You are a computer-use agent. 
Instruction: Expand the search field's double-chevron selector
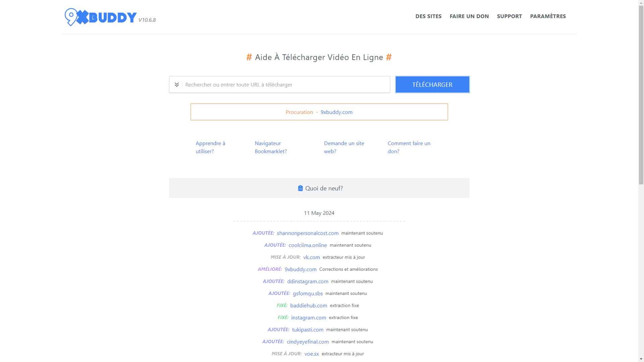tap(176, 84)
